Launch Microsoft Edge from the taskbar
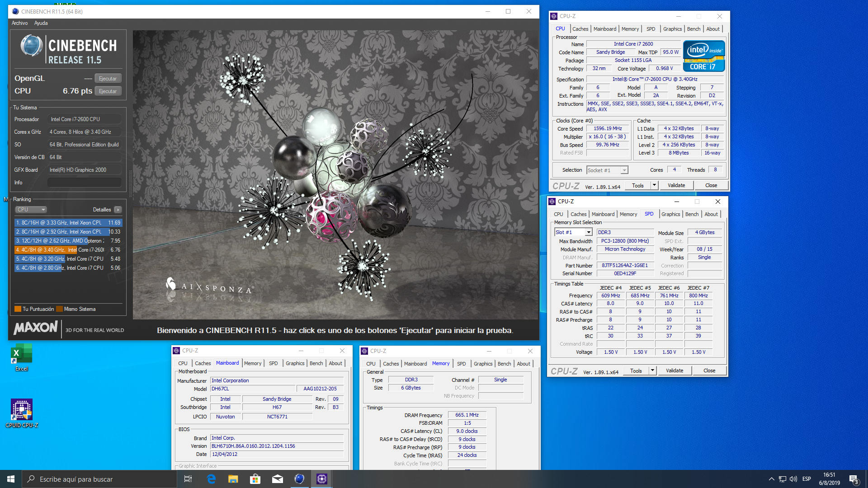Viewport: 868px width, 488px height. point(211,479)
